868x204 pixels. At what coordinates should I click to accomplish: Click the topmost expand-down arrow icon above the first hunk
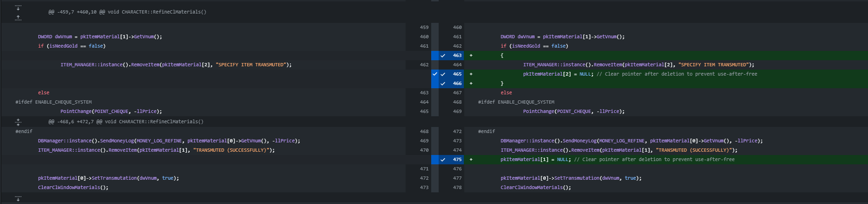[x=18, y=7]
